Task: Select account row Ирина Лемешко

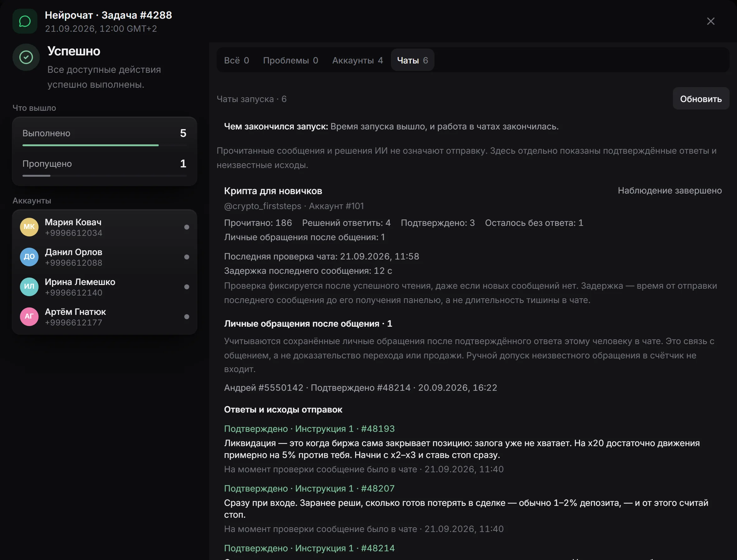Action: point(104,287)
